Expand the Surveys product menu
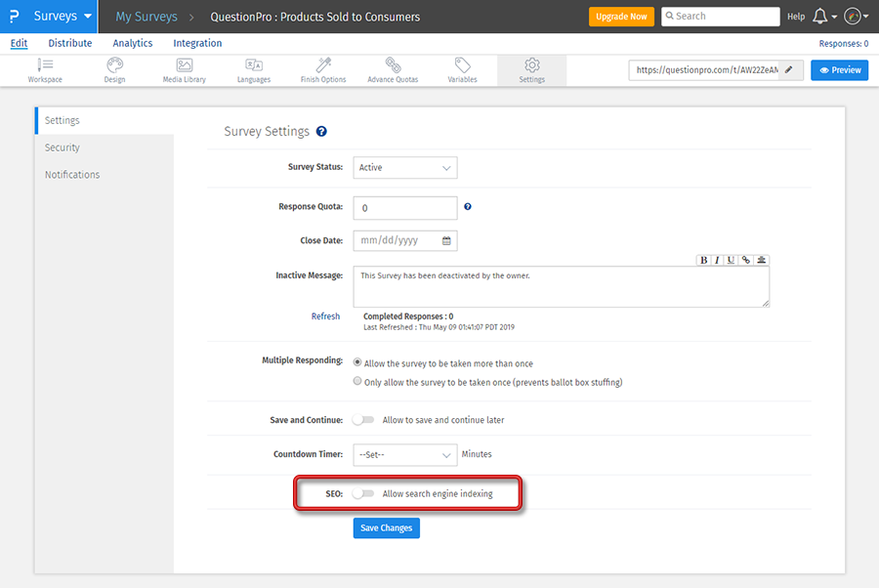This screenshot has width=879, height=588. 63,17
